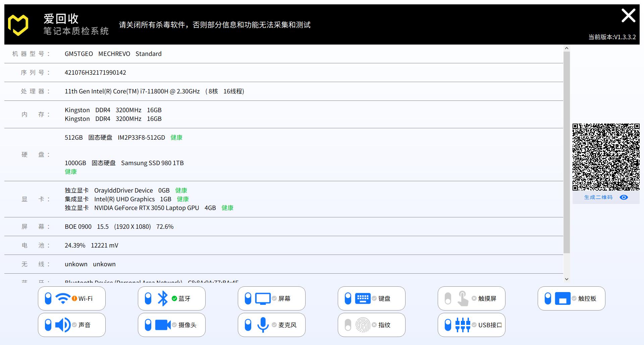Click the eye icon next to 生成二维码

click(624, 197)
